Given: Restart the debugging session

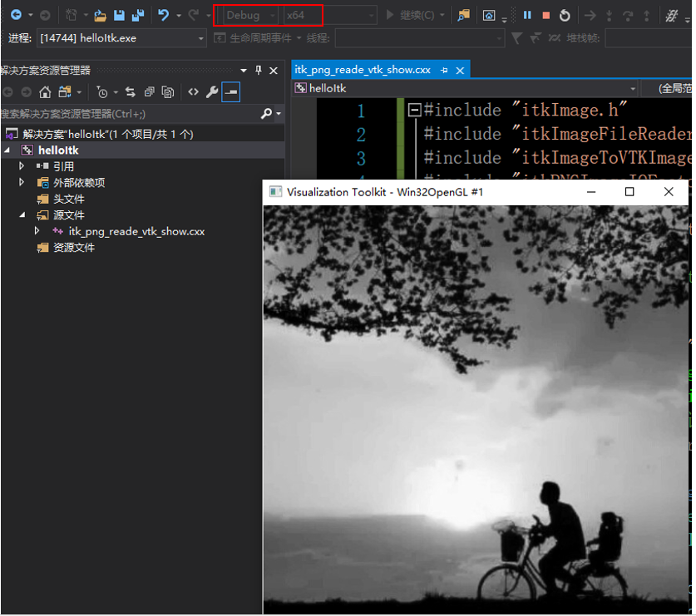Looking at the screenshot, I should click(565, 16).
